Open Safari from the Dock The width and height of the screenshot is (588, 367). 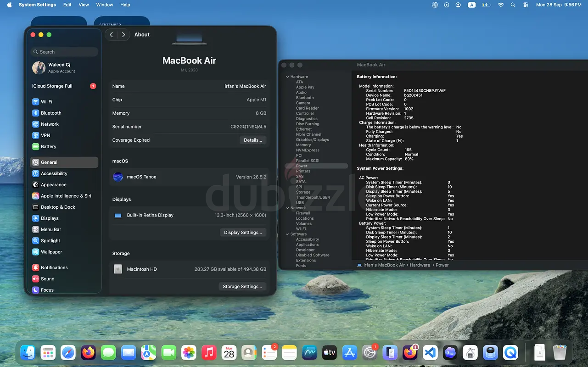68,352
